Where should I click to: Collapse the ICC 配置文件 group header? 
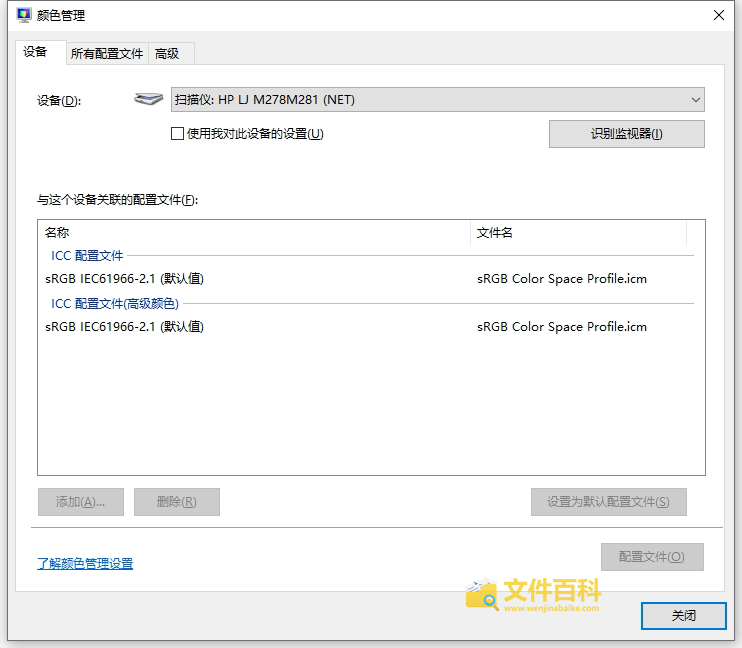[87, 256]
